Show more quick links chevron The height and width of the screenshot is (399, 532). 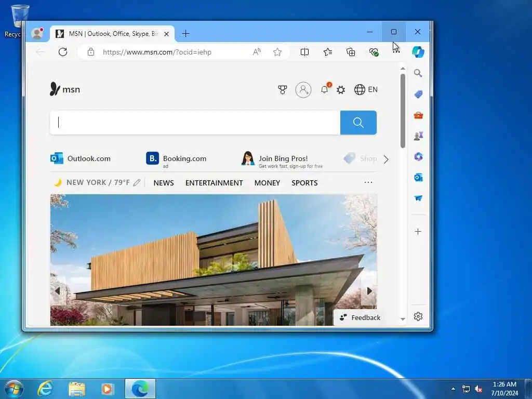[x=386, y=159]
